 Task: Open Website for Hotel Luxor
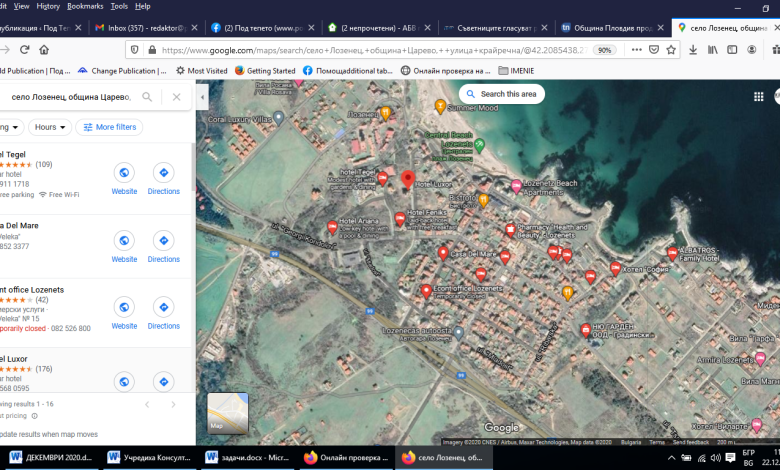[124, 381]
